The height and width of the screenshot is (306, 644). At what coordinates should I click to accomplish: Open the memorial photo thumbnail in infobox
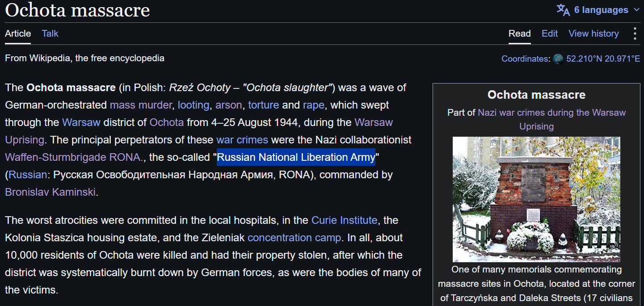[x=536, y=199]
